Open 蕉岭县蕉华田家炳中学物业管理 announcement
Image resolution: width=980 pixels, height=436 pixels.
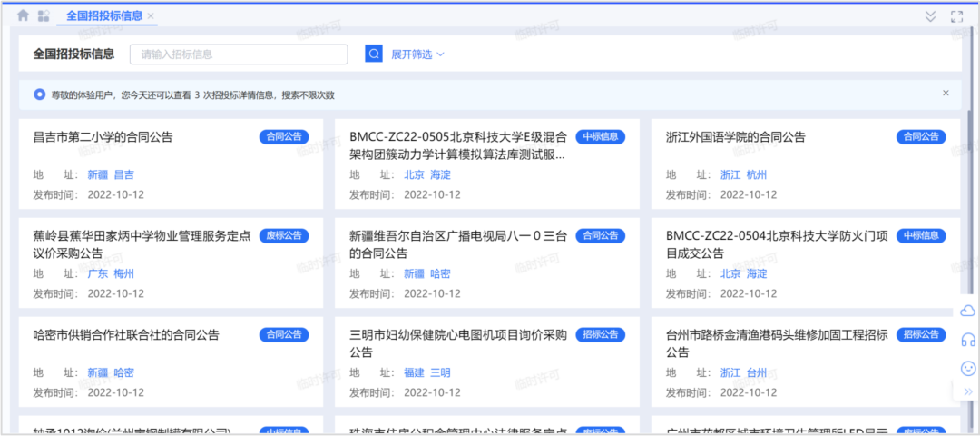coord(142,244)
